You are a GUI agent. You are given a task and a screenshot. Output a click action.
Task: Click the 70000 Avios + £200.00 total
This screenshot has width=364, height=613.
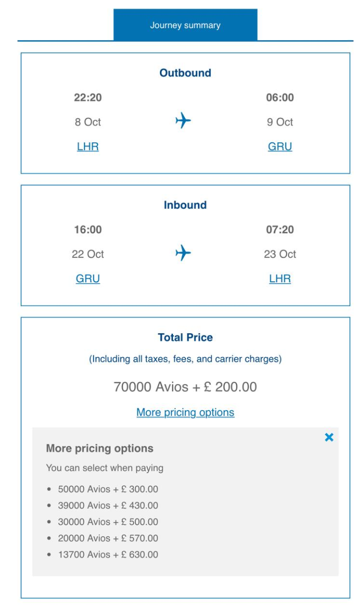185,387
